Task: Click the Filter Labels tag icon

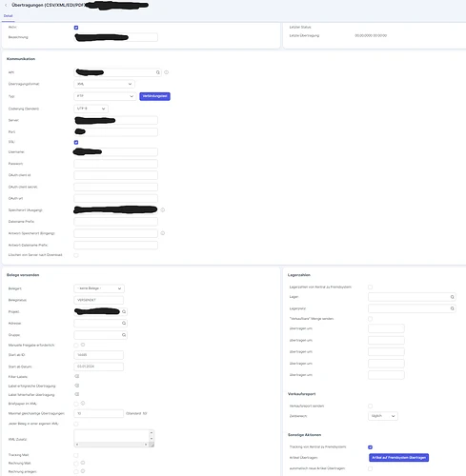Action: [77, 376]
